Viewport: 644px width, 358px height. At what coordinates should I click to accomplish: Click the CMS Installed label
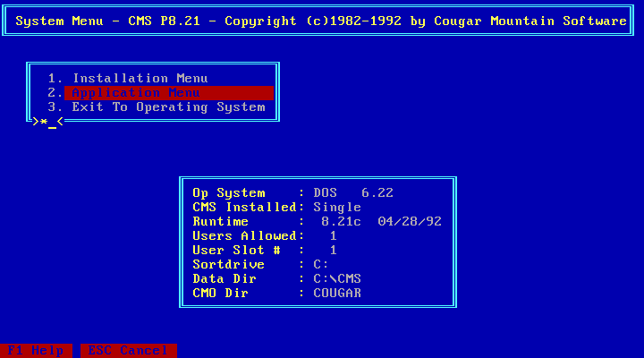click(x=244, y=207)
